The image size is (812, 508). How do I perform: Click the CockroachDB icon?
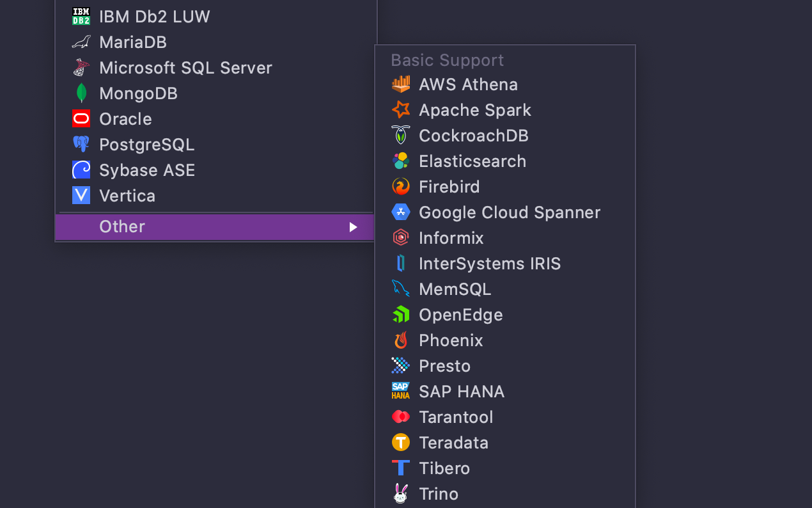pos(401,136)
